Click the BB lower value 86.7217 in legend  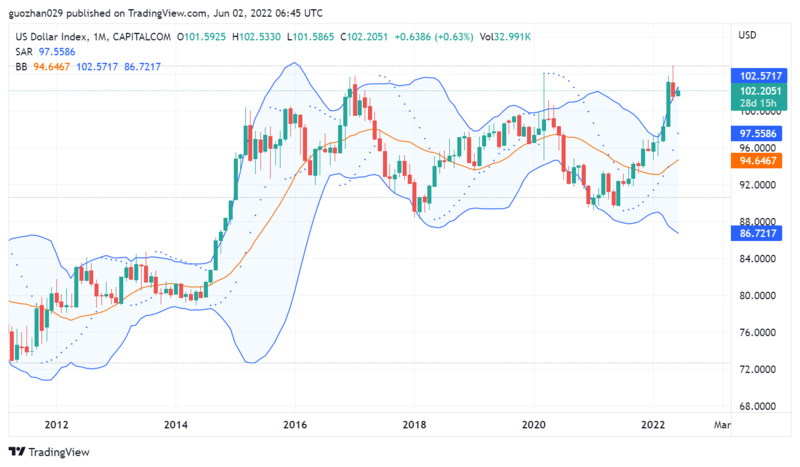click(142, 67)
